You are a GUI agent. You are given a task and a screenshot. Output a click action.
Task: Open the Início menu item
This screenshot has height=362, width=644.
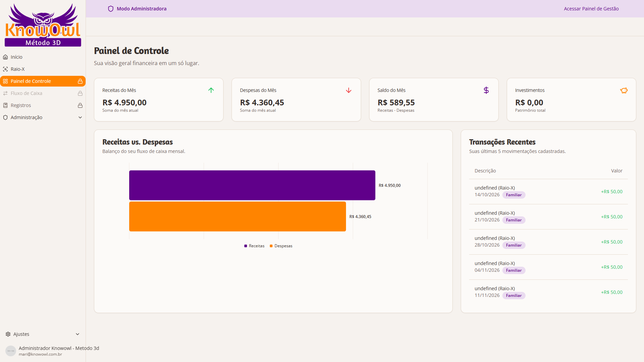click(x=16, y=57)
